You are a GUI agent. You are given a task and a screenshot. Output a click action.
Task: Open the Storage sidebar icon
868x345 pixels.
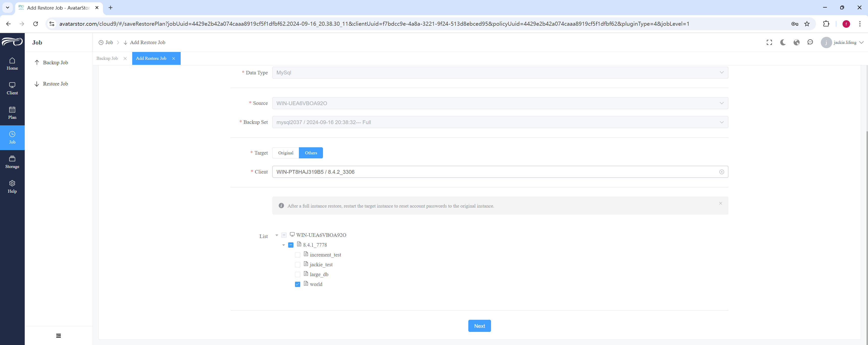click(12, 159)
